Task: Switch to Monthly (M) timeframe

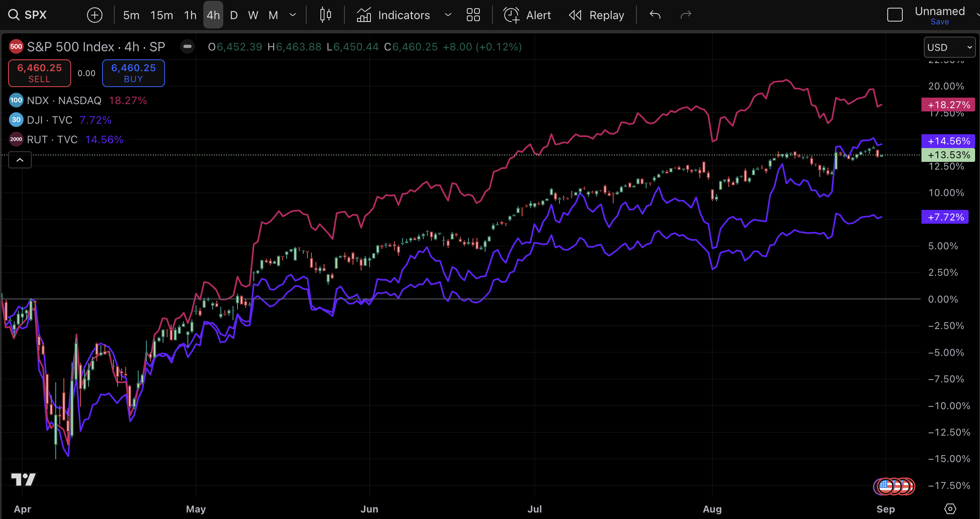Action: pyautogui.click(x=273, y=15)
